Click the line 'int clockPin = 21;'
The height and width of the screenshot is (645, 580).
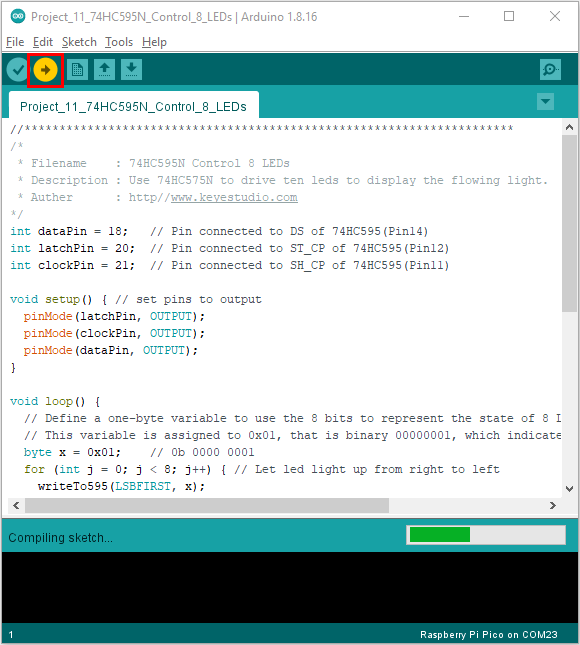tap(72, 265)
